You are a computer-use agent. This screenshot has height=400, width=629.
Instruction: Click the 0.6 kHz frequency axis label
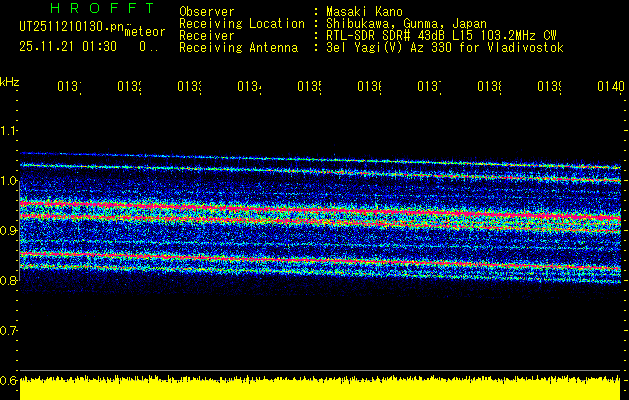[9, 381]
